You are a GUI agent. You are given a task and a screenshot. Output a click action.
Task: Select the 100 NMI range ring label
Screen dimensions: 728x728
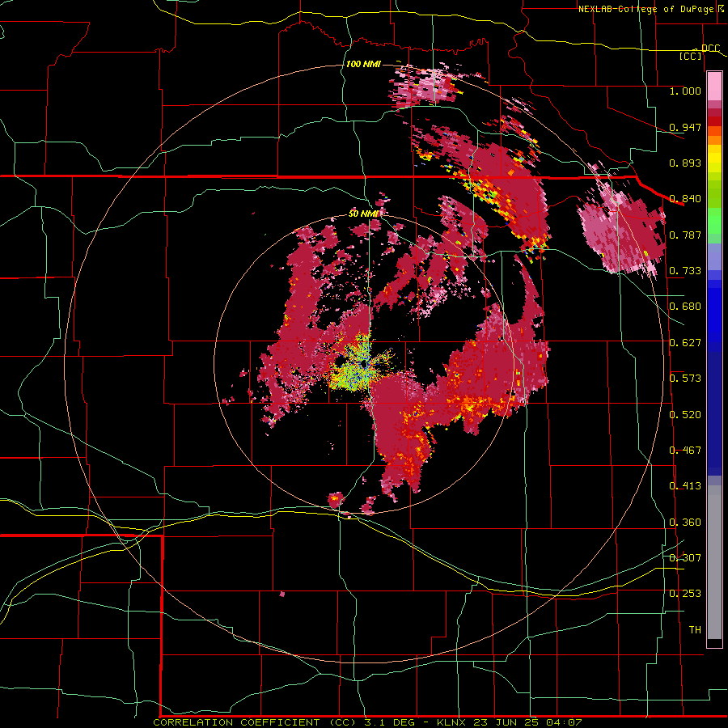click(363, 64)
